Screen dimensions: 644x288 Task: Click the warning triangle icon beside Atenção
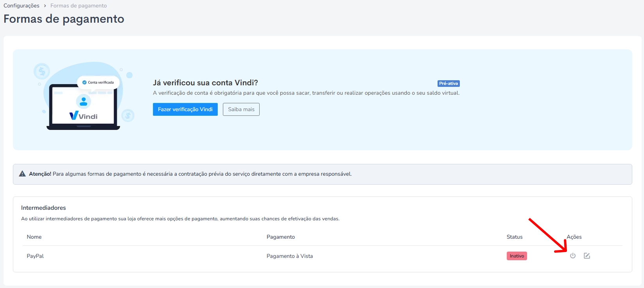[x=22, y=174]
